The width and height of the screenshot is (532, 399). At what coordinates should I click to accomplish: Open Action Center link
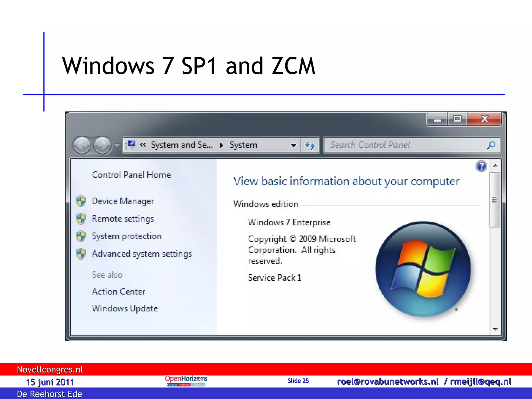click(118, 292)
